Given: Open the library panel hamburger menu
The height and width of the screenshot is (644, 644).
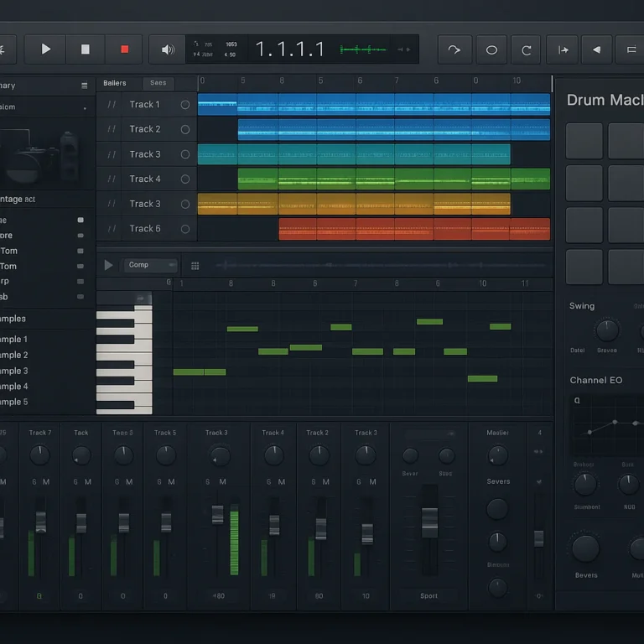Looking at the screenshot, I should coord(84,86).
